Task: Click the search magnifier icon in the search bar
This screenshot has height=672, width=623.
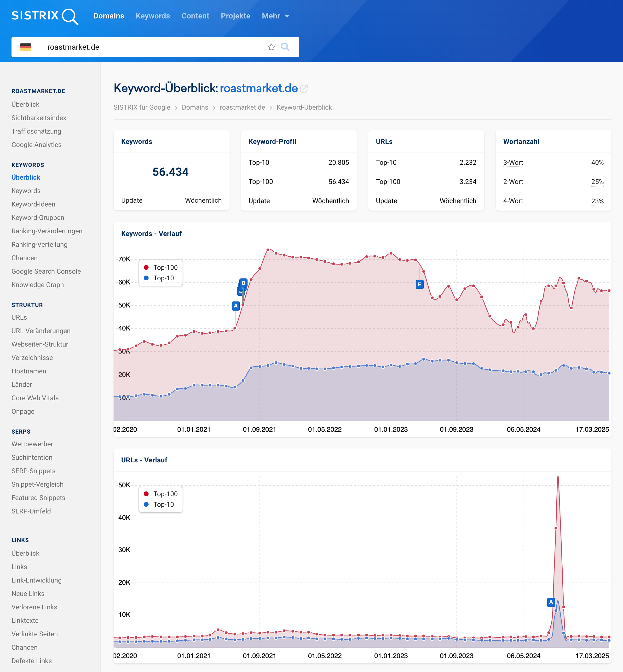Action: point(285,47)
